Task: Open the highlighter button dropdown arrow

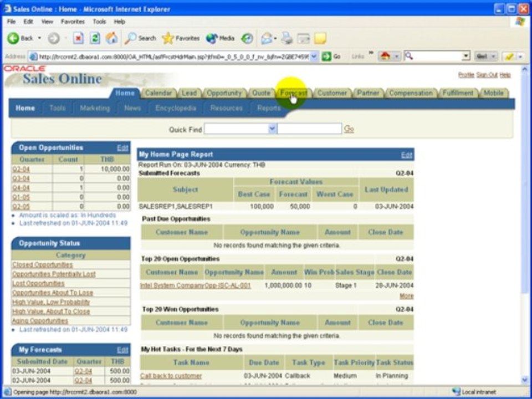Action: [x=520, y=57]
